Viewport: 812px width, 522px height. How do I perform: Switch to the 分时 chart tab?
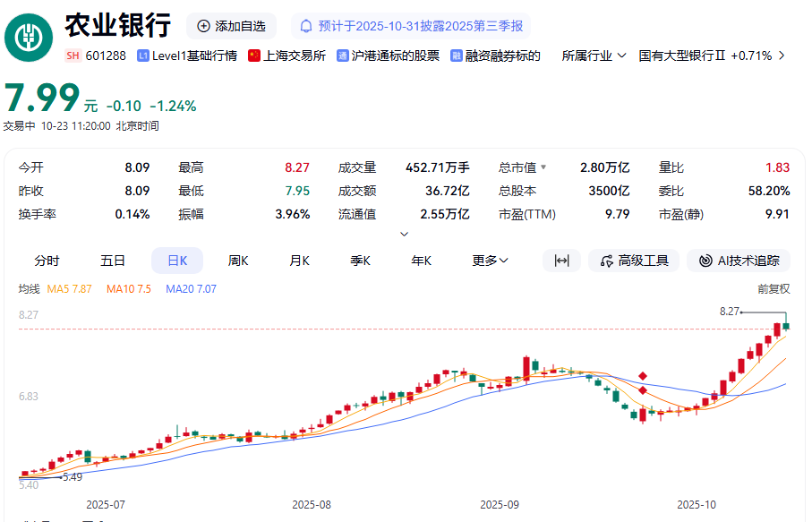47,261
